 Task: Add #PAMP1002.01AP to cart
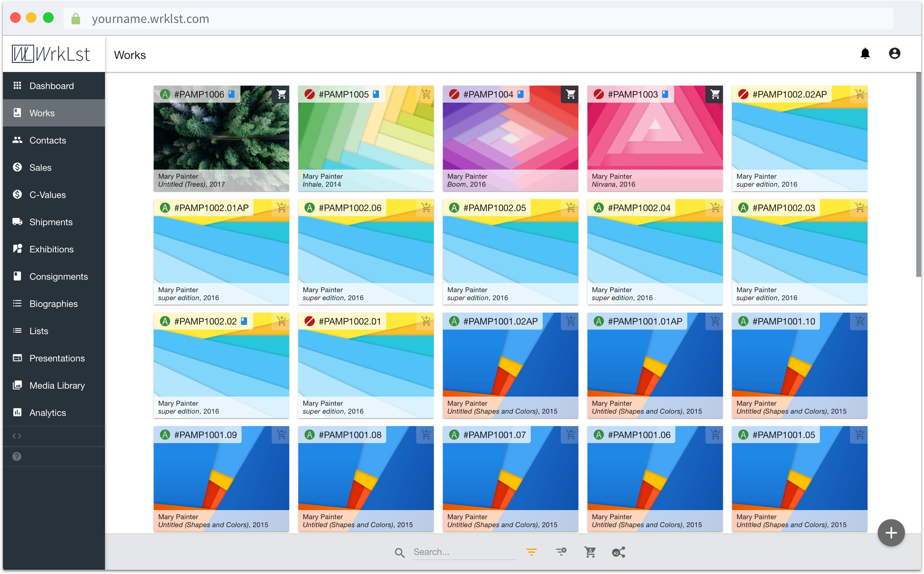pyautogui.click(x=281, y=208)
